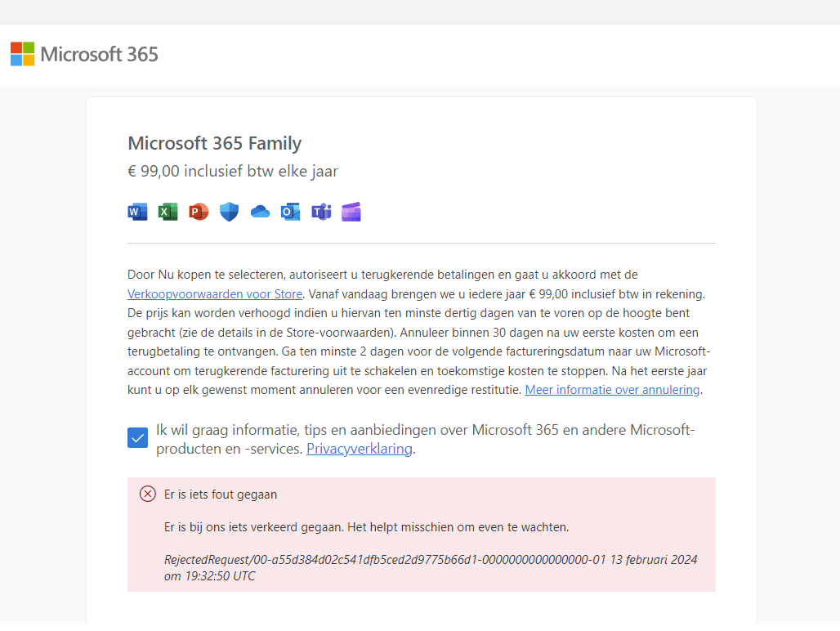Viewport: 840px width, 631px height.
Task: Click the Microsoft Defender shield icon
Action: [x=228, y=211]
